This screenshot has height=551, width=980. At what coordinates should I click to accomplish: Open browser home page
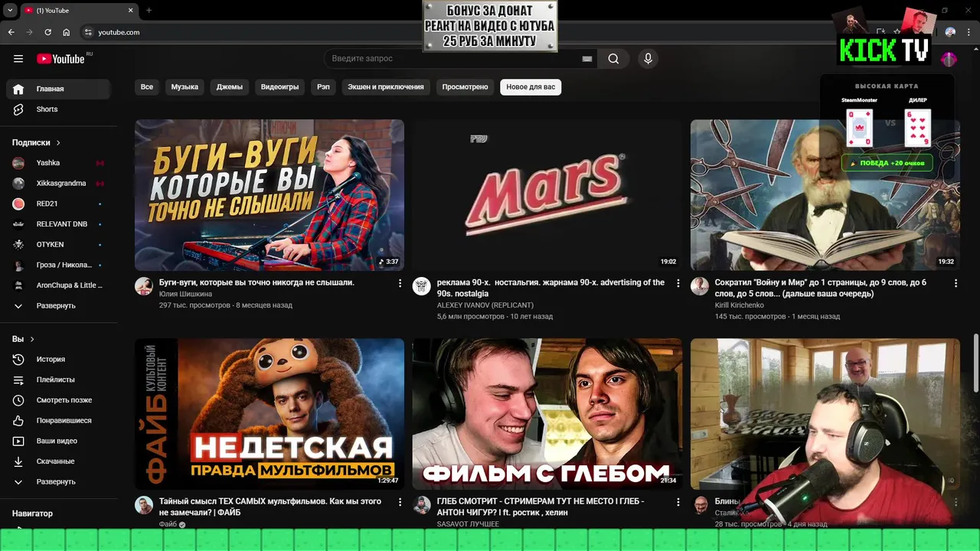point(67,32)
